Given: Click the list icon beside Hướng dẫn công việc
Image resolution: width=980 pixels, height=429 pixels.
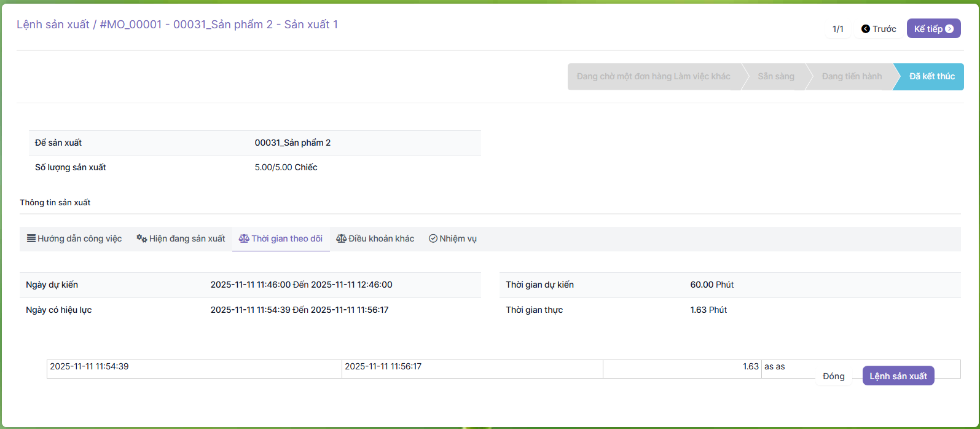Looking at the screenshot, I should [31, 238].
